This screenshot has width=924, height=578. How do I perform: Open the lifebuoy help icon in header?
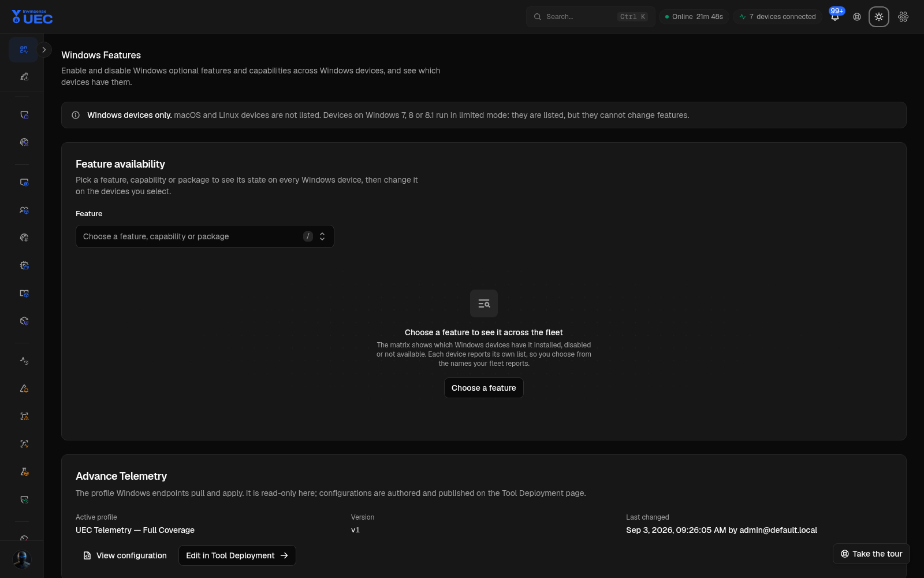click(857, 17)
